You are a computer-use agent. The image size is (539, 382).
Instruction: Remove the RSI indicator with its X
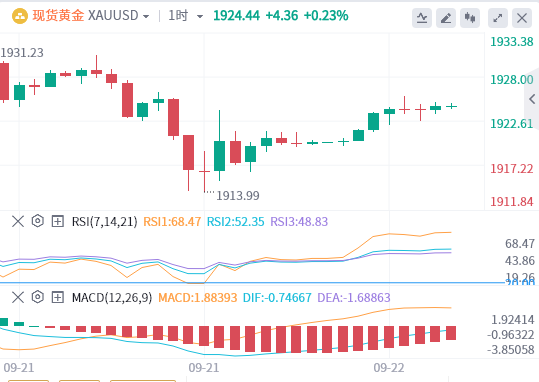tap(18, 221)
